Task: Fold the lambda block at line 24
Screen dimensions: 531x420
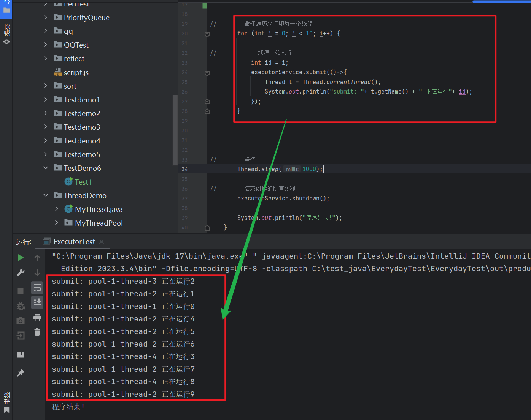Action: point(207,73)
